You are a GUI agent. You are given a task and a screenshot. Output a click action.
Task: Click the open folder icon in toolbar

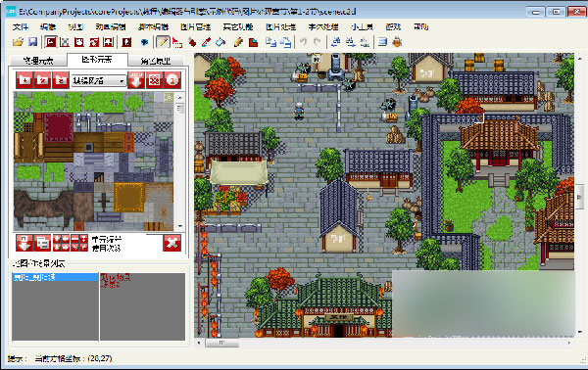tap(18, 42)
